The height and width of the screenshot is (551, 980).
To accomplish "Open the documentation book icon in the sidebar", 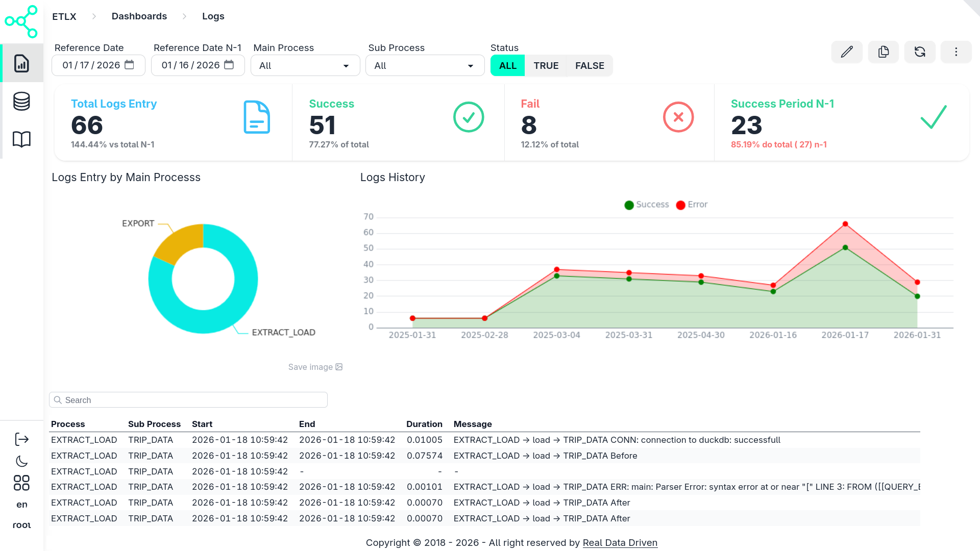I will coord(21,139).
